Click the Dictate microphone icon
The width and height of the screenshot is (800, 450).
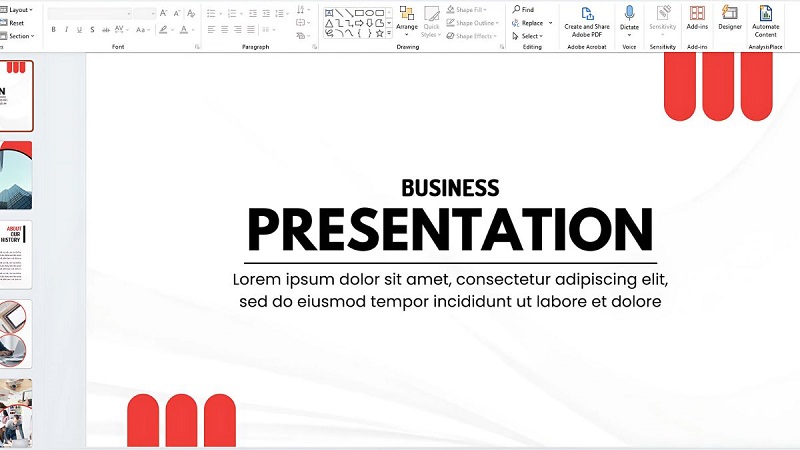tap(629, 14)
